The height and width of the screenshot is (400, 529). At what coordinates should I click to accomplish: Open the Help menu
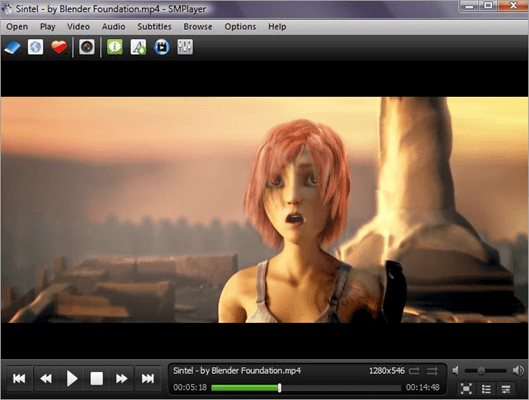point(277,27)
